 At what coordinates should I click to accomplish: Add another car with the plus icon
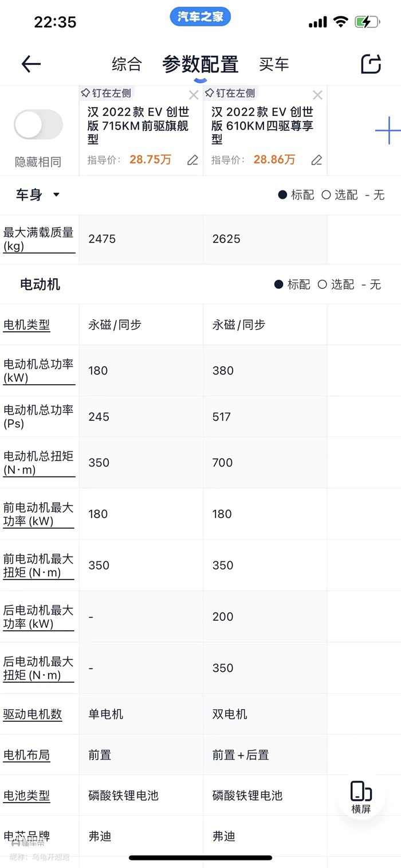coord(388,131)
